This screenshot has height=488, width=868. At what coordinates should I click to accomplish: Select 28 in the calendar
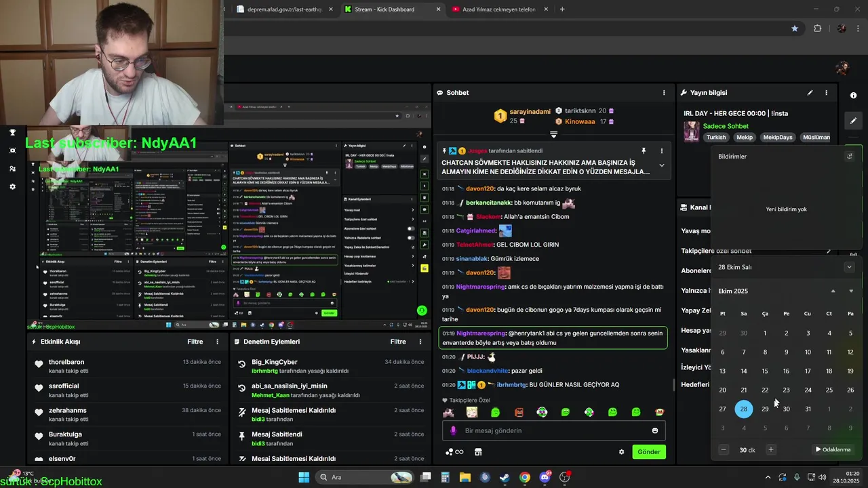(x=744, y=409)
